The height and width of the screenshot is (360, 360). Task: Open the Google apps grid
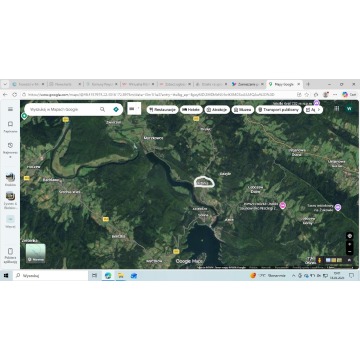(x=337, y=109)
